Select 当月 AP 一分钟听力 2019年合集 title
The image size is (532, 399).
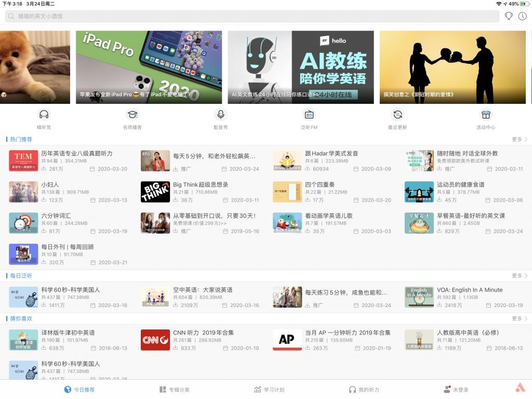pyautogui.click(x=348, y=332)
